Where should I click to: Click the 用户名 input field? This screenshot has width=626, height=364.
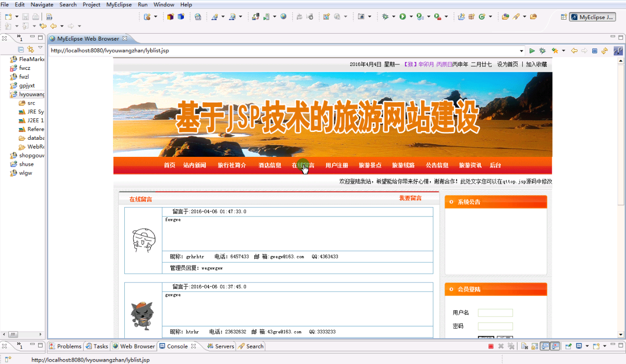click(x=495, y=313)
